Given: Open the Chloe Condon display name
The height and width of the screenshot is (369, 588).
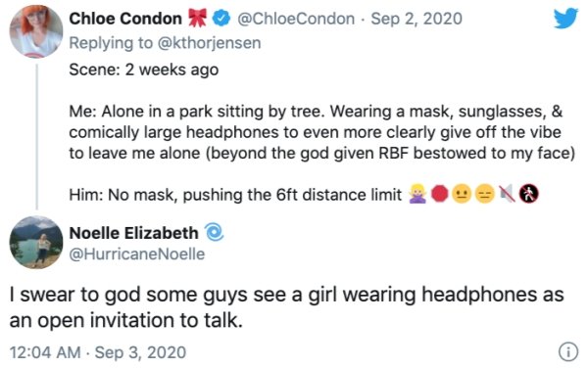Looking at the screenshot, I should coord(125,19).
